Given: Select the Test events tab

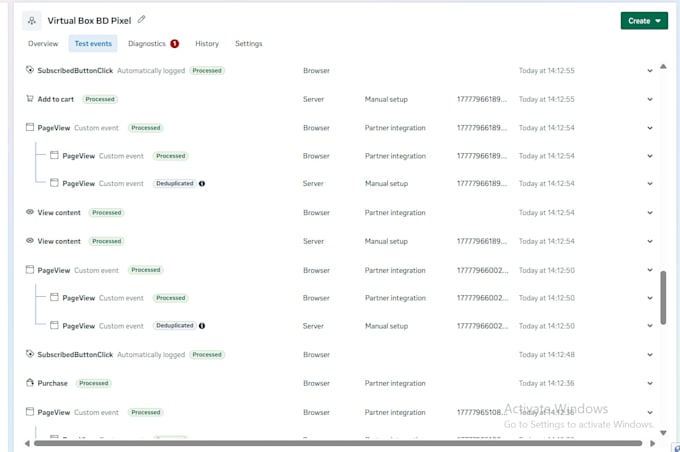Looking at the screenshot, I should 93,43.
